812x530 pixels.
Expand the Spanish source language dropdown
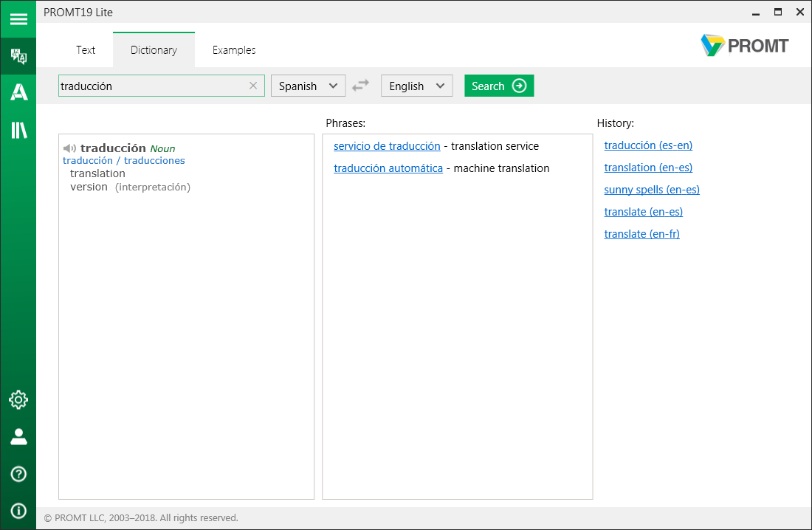pyautogui.click(x=308, y=86)
